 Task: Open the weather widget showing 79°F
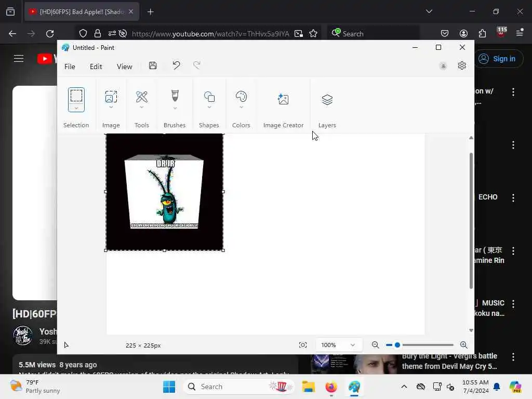(35, 387)
